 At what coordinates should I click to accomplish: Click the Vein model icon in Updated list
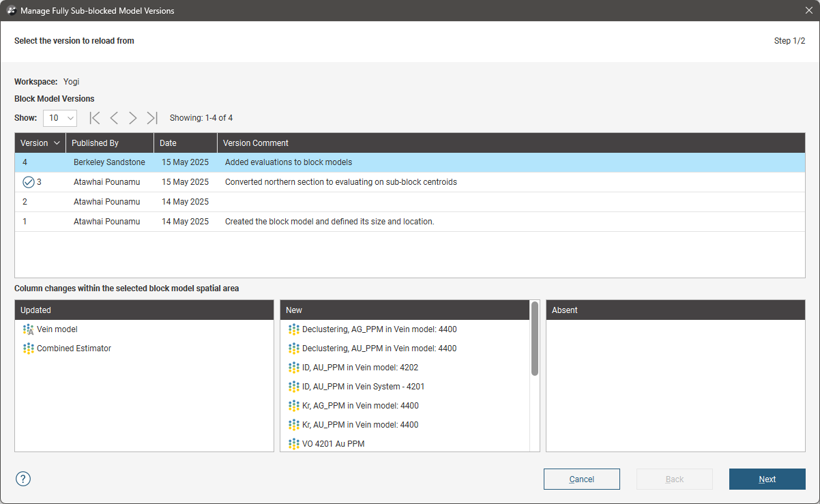(28, 329)
